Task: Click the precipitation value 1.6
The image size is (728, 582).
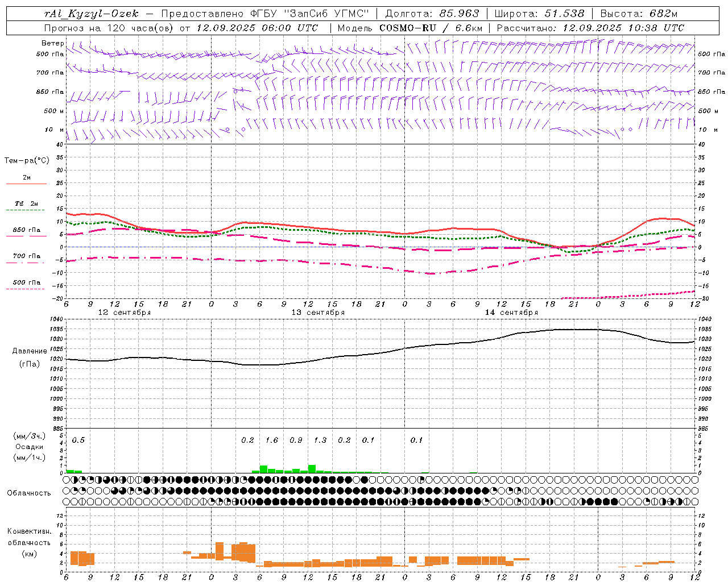Action: coord(272,440)
